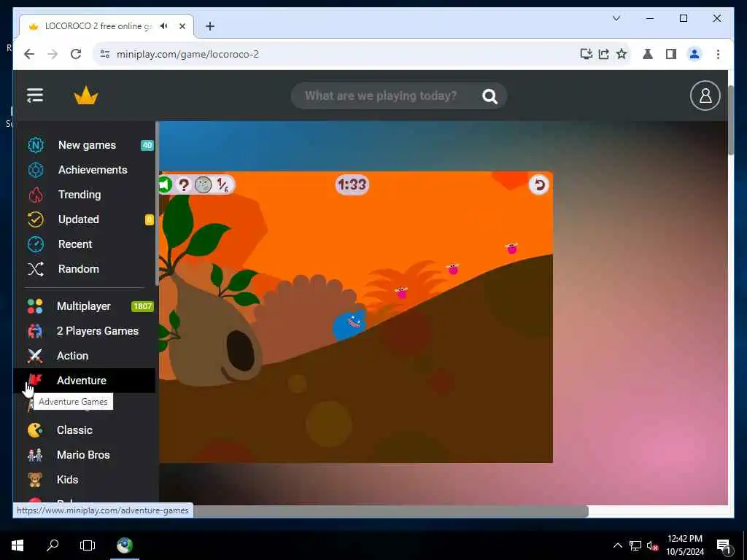
Task: Open Miniplay crown logo homepage
Action: (x=86, y=96)
